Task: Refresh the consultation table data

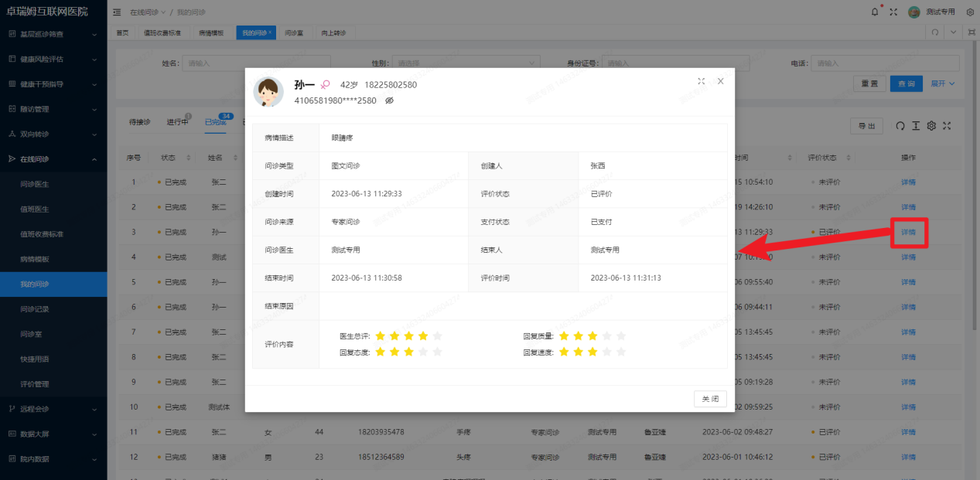Action: coord(900,125)
